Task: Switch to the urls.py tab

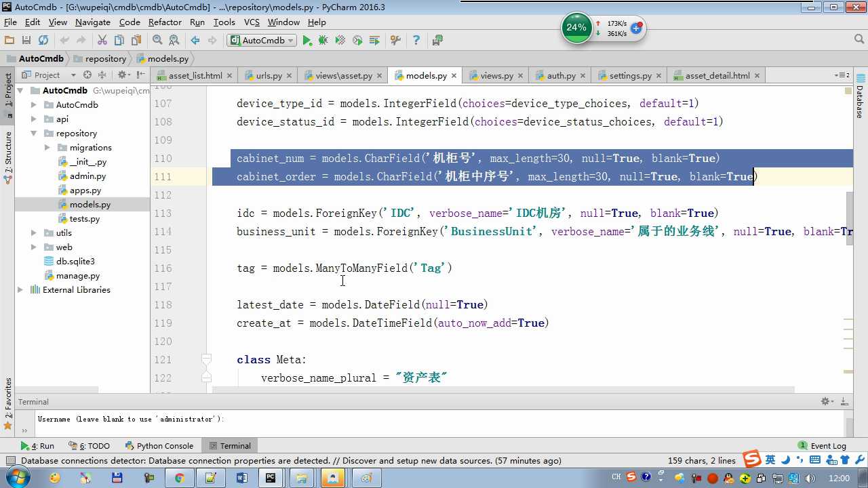Action: 269,76
